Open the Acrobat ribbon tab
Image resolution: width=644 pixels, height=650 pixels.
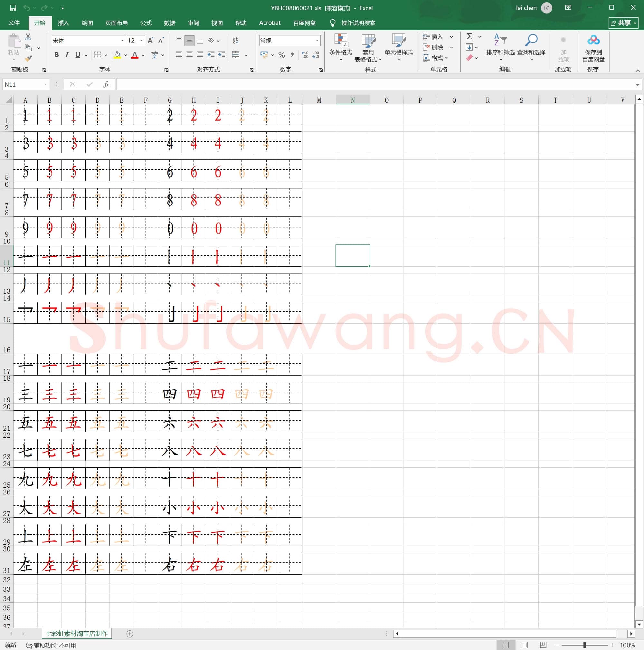pyautogui.click(x=270, y=23)
